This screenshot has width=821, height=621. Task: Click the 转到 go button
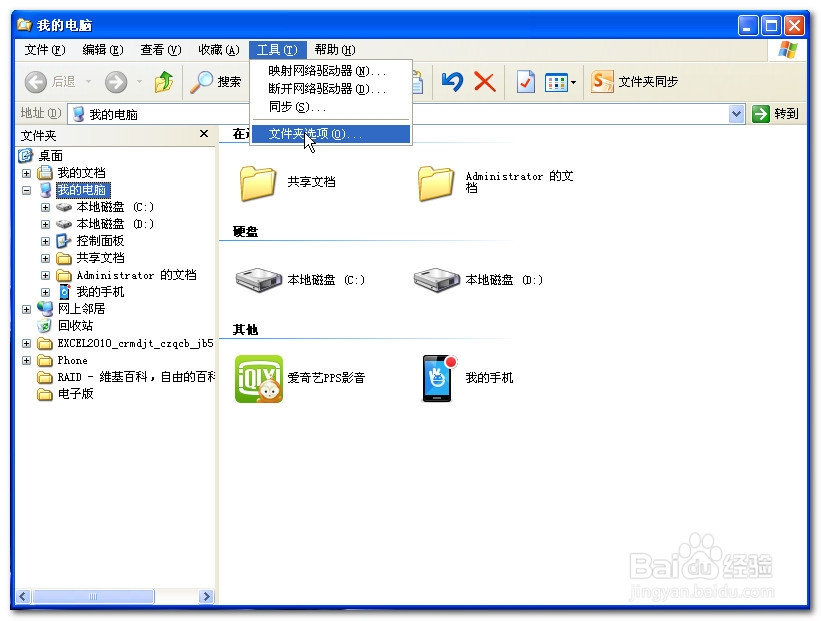(x=775, y=114)
